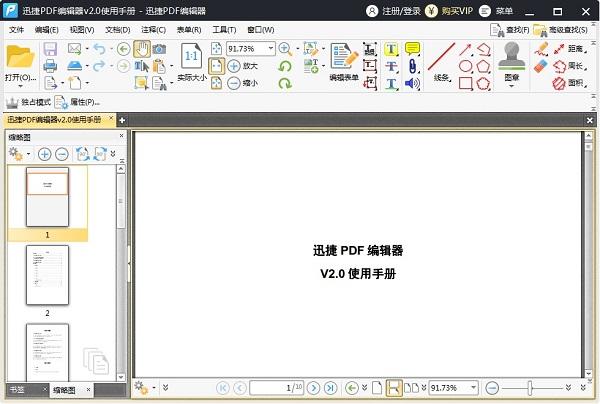Screen dimensions: 600x404
Task: Expand bottom bar options gear dropdown
Action: [x=154, y=388]
